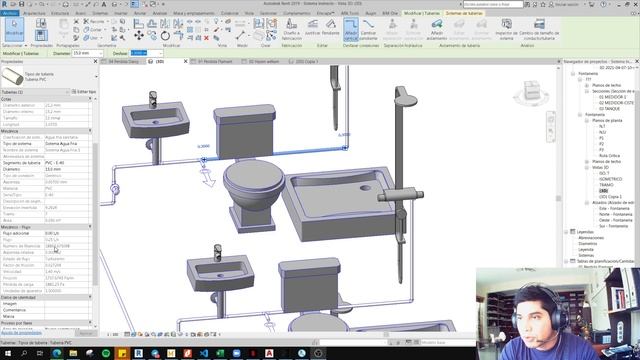The width and height of the screenshot is (640, 360).
Task: Open the Justificar tool
Action: tap(313, 27)
